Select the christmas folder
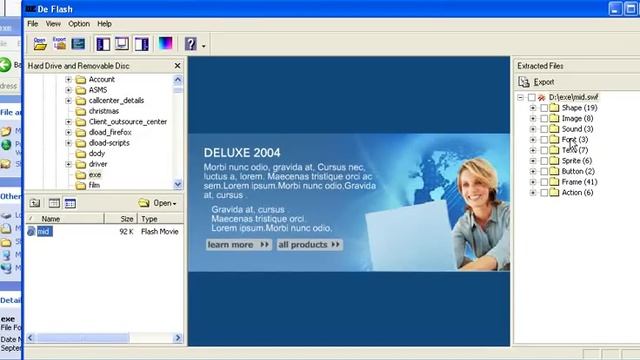 [104, 111]
